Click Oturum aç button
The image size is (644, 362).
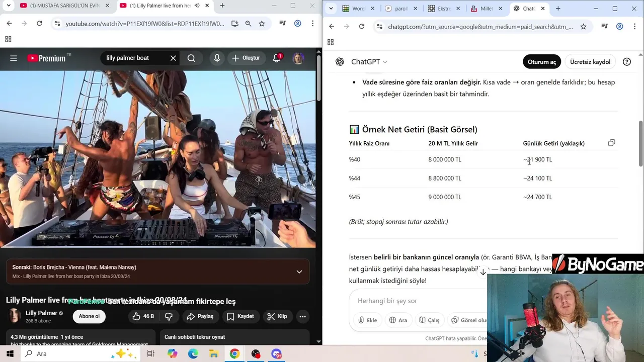click(x=542, y=62)
